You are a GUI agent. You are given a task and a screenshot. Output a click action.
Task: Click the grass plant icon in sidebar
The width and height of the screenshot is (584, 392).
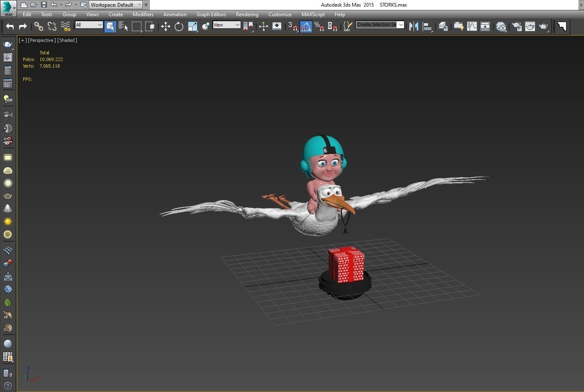(x=8, y=302)
